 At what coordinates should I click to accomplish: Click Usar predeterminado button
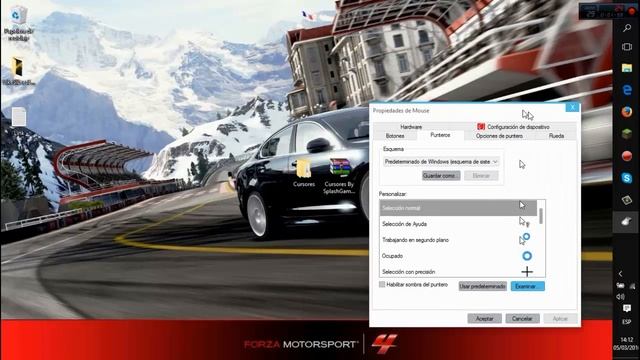pos(482,287)
